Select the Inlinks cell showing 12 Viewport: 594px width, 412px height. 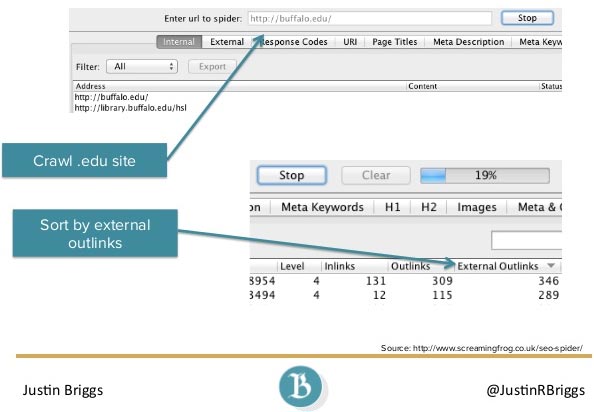click(x=379, y=295)
